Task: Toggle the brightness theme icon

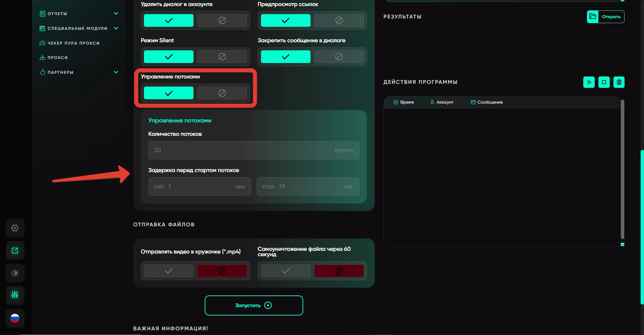Action: [15, 273]
